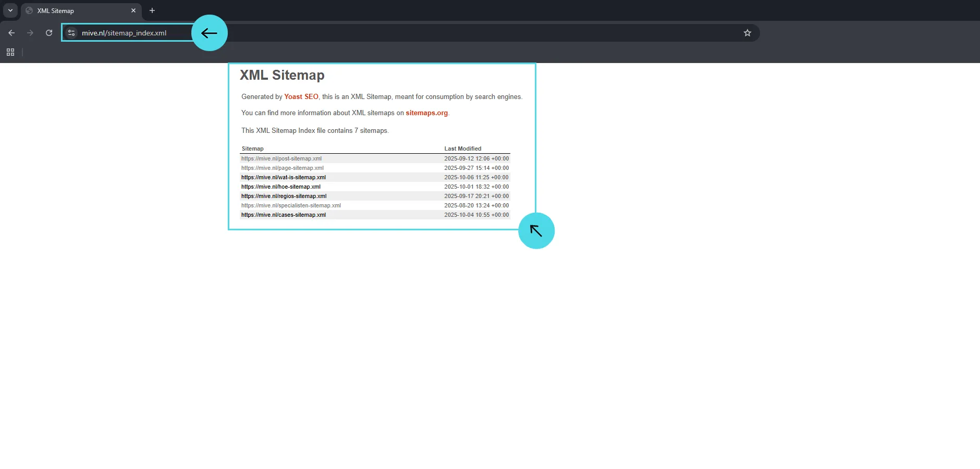980x469 pixels.
Task: Open a new tab with plus button
Action: [152, 10]
